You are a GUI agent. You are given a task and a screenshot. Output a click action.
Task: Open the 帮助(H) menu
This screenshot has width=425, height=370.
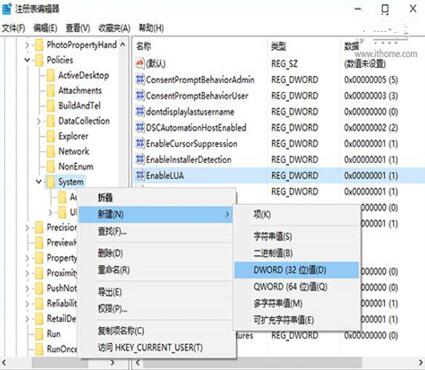point(151,28)
